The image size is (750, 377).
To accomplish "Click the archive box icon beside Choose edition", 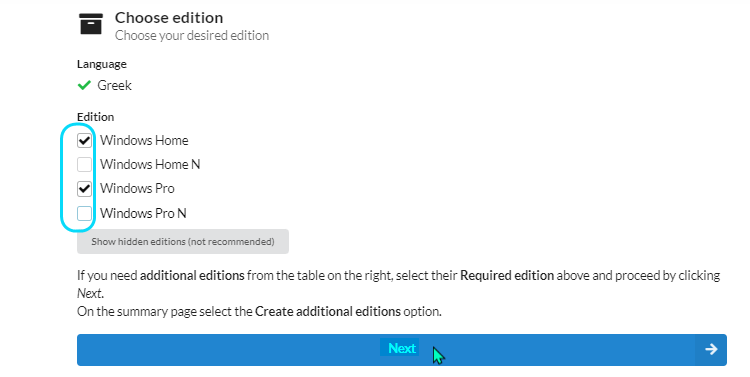I will pyautogui.click(x=91, y=24).
